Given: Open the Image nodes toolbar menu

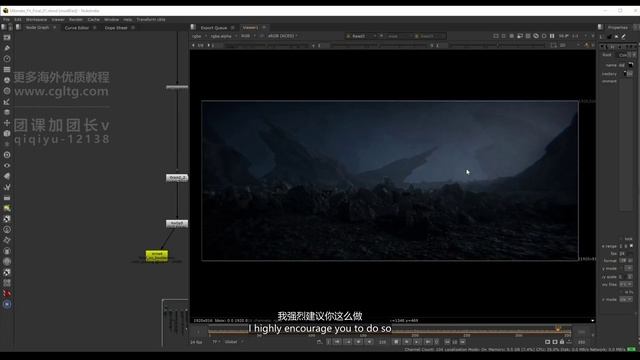Looking at the screenshot, I should [x=7, y=38].
